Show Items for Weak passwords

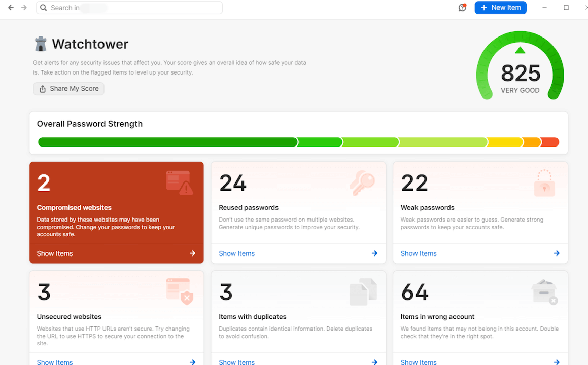418,253
